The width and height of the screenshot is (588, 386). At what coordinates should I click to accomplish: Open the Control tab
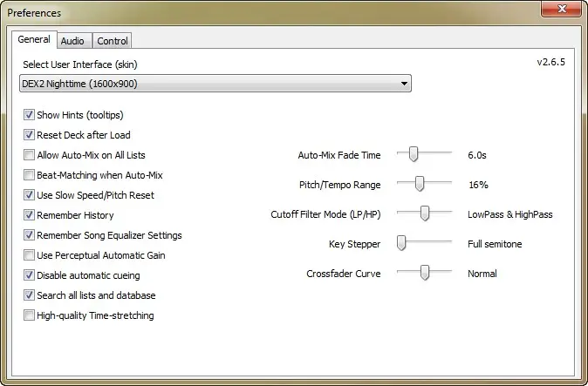113,40
